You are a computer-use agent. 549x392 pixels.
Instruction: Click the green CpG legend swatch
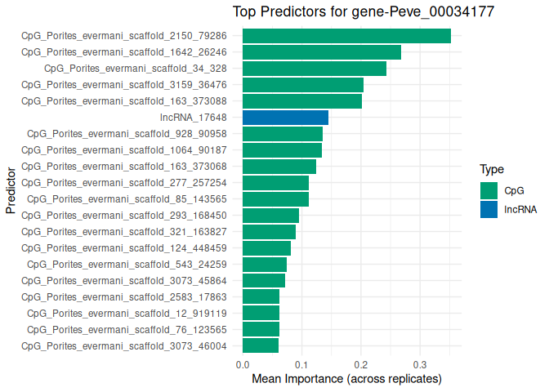pos(489,190)
